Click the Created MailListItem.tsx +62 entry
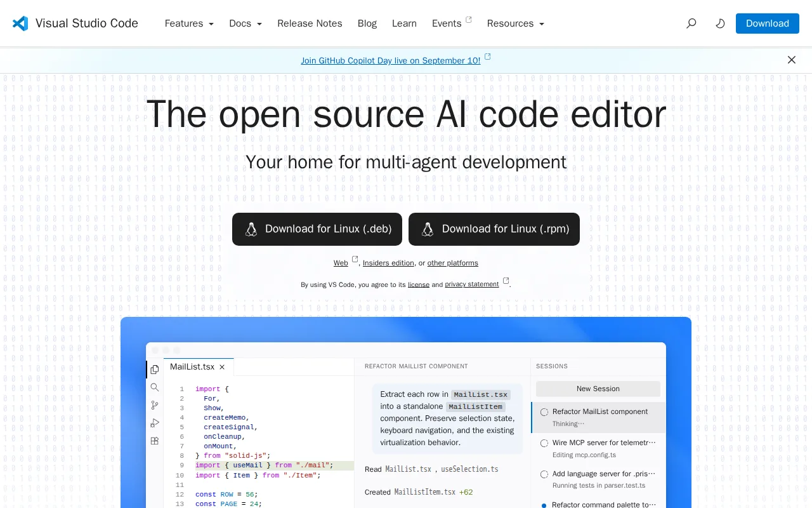The height and width of the screenshot is (508, 812). [x=419, y=492]
